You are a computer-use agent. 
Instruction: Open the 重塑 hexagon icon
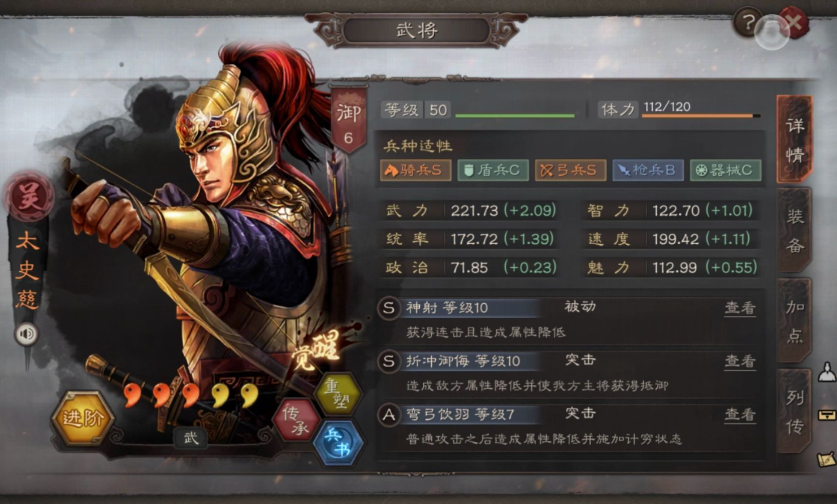(337, 393)
